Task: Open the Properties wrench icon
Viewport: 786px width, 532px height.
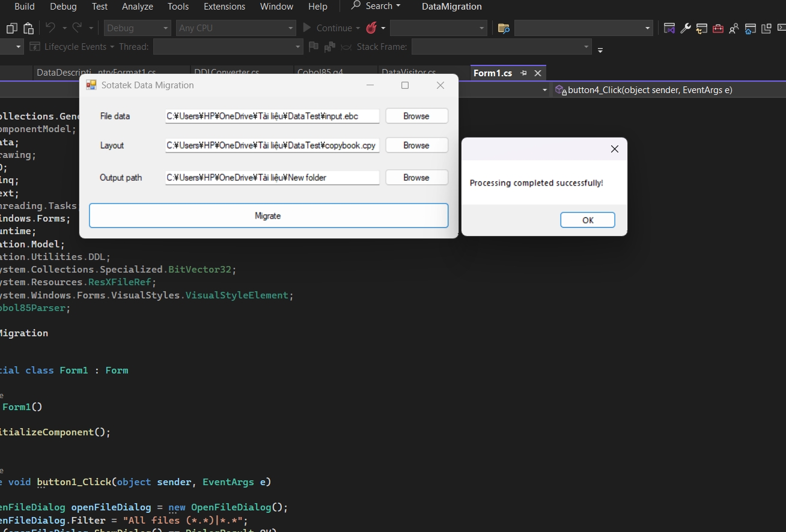Action: (x=686, y=28)
